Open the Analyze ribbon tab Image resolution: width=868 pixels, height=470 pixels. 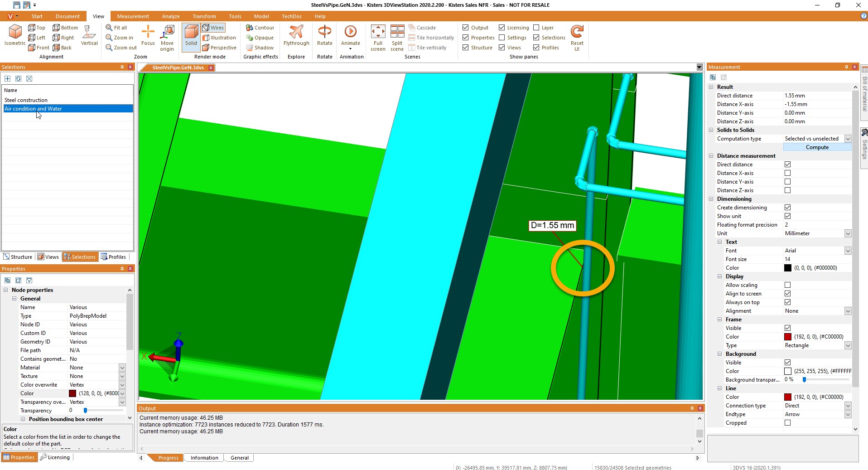(171, 16)
